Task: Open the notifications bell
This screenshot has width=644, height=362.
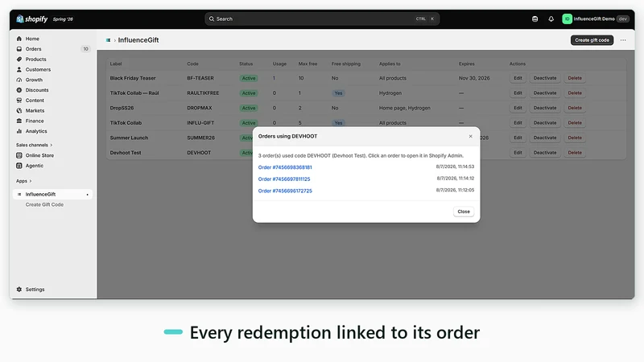Action: tap(551, 19)
